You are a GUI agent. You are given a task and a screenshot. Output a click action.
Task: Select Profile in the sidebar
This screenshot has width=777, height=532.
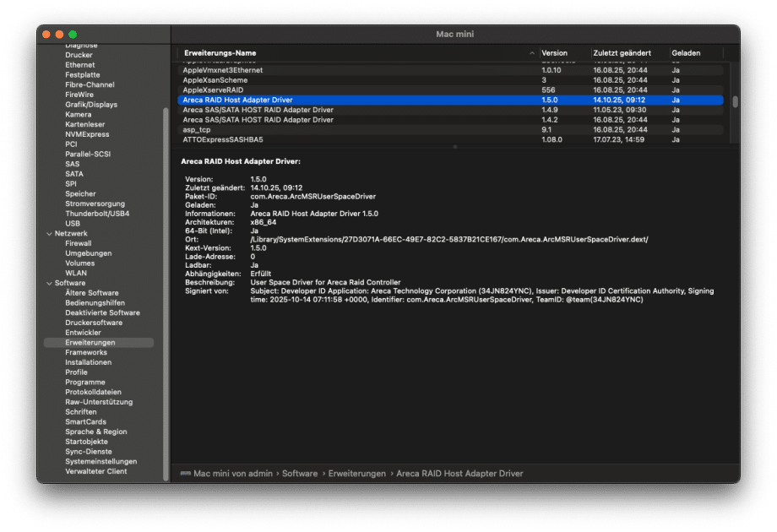pos(76,372)
